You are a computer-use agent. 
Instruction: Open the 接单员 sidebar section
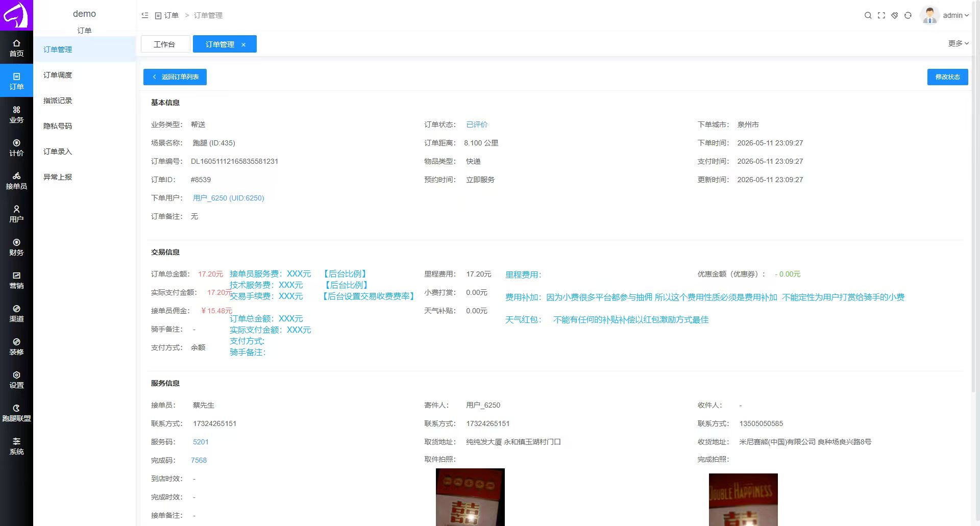coord(16,181)
